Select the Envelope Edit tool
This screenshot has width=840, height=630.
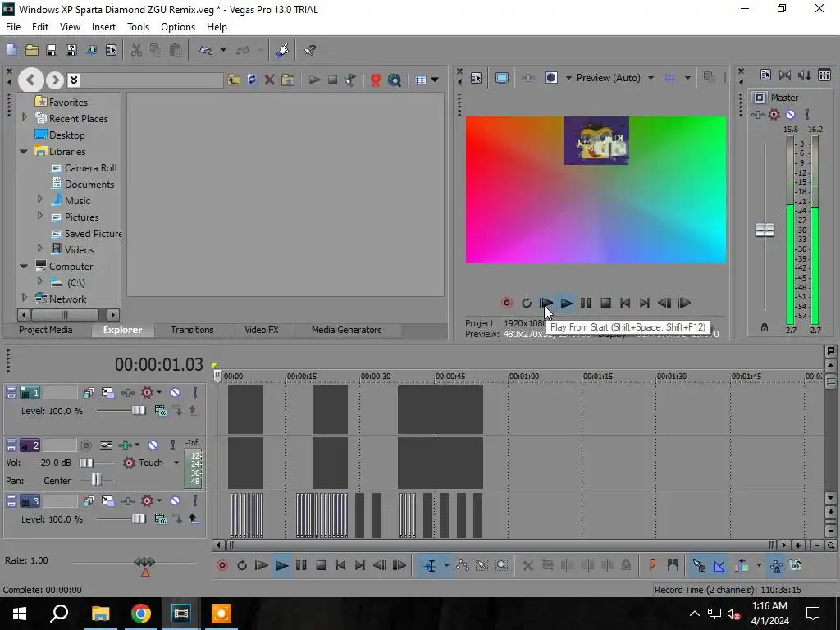463,565
